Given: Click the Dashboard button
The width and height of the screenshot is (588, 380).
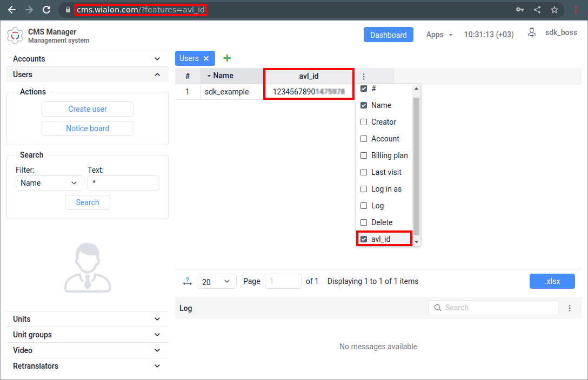Looking at the screenshot, I should tap(389, 35).
